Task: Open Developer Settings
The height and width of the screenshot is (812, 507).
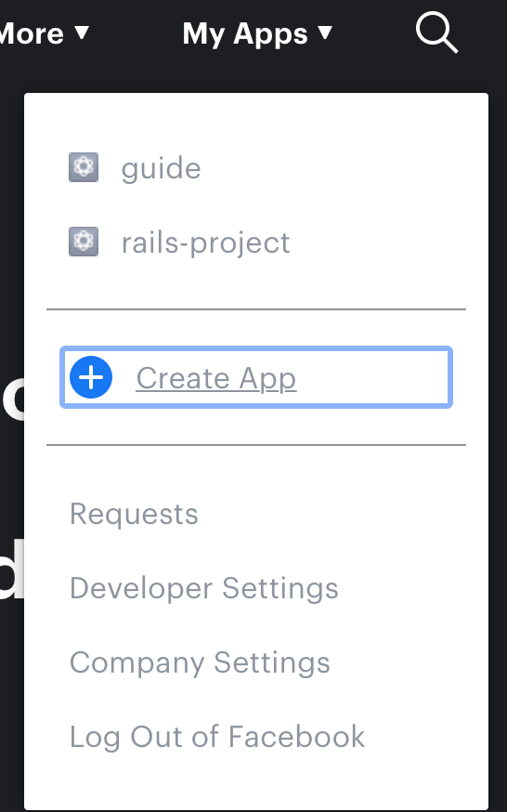Action: click(x=204, y=588)
